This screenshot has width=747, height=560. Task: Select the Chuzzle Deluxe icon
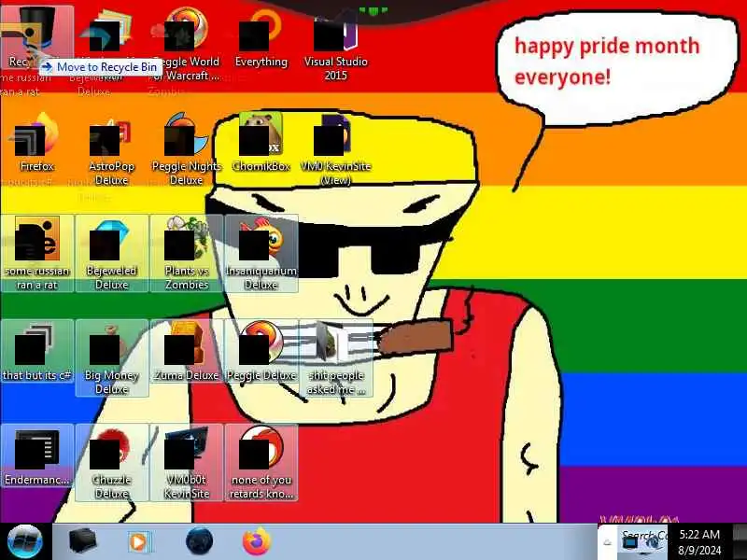111,463
